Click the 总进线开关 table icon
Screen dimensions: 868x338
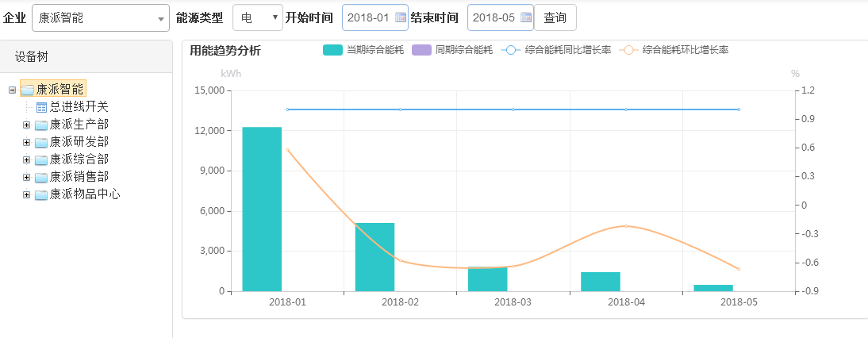click(42, 106)
